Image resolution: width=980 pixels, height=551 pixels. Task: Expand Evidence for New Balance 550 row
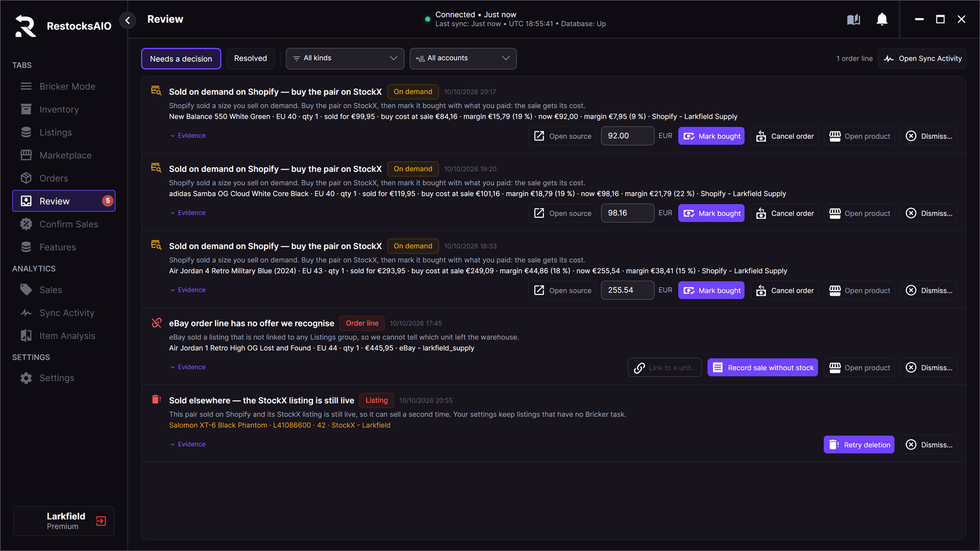tap(188, 136)
